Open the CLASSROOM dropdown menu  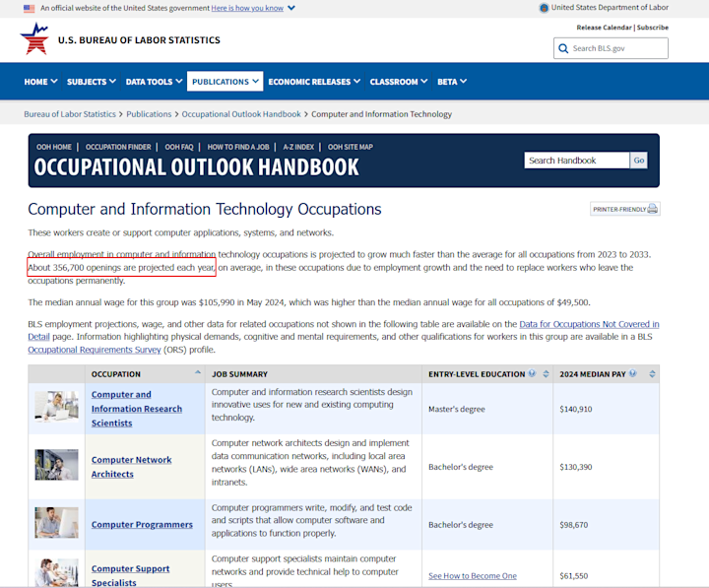pyautogui.click(x=399, y=82)
